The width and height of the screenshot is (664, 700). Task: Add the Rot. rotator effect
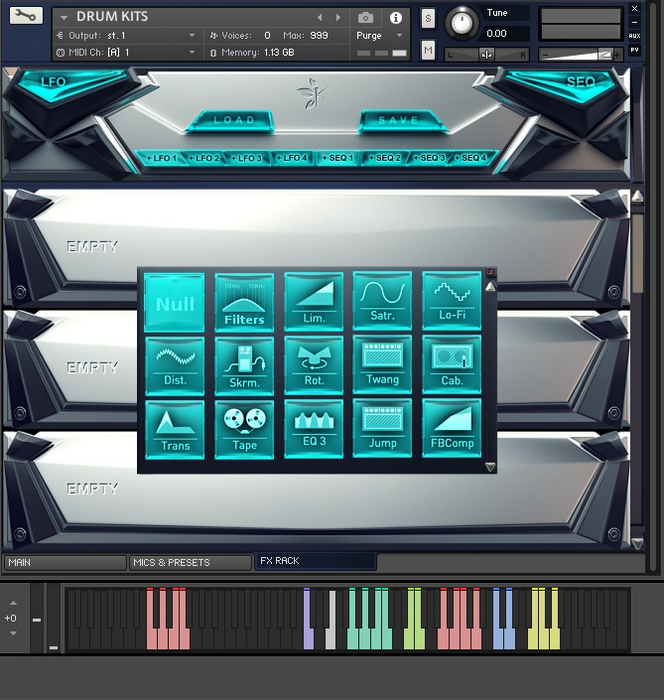coord(313,365)
